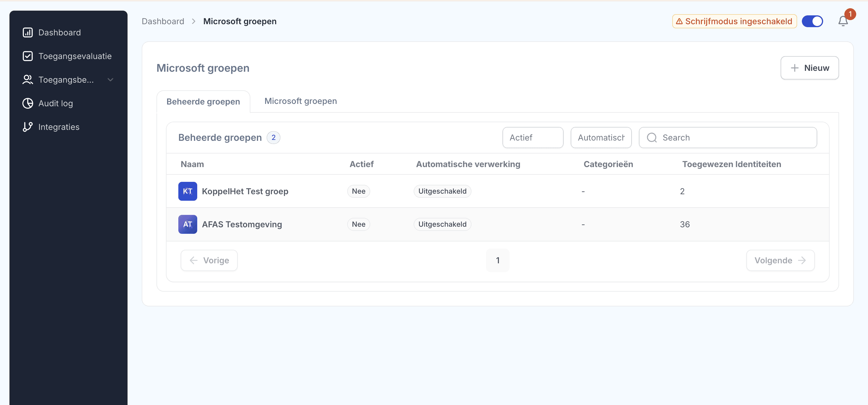Click the Dashboard breadcrumb link
Screen dimensions: 868x405
pyautogui.click(x=163, y=22)
